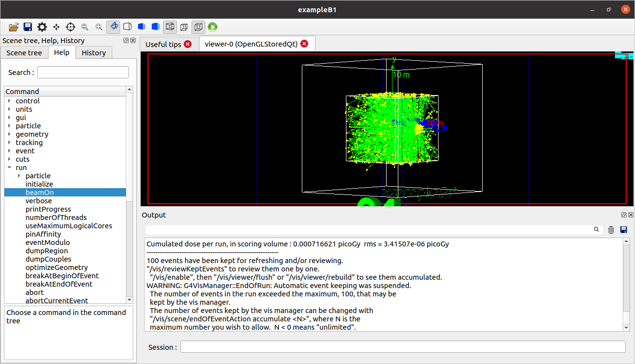Image resolution: width=635 pixels, height=364 pixels.
Task: Select the initialize command under run
Action: (39, 184)
